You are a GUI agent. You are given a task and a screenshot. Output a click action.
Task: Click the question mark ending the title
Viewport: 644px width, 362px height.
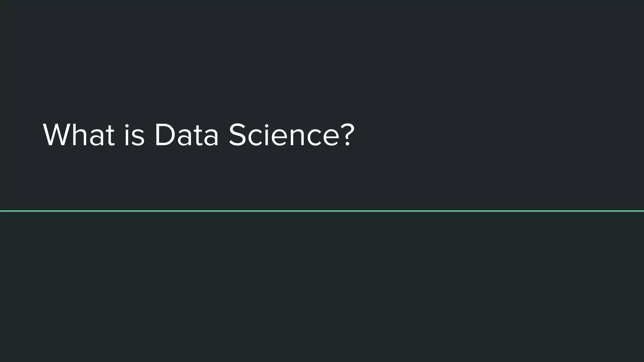(x=347, y=134)
